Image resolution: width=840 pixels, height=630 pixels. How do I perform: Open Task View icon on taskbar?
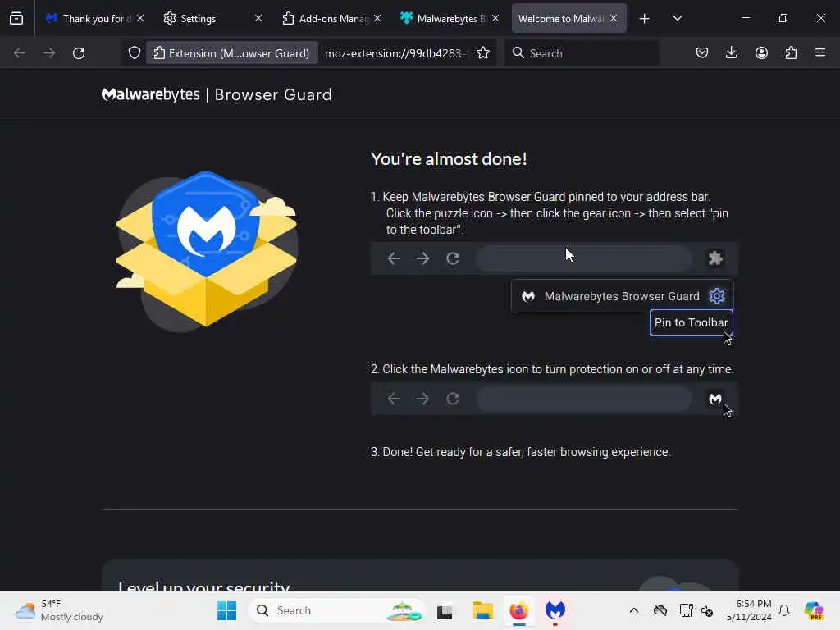[x=445, y=610]
